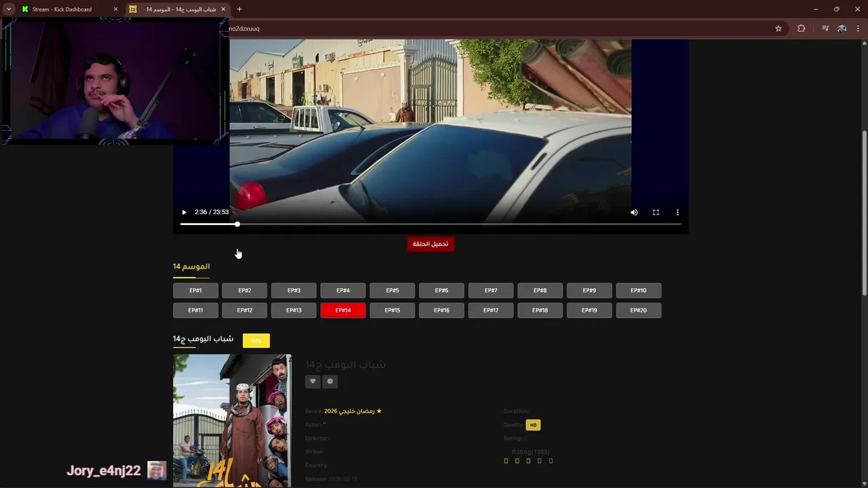Select episode EP#16
Image resolution: width=868 pixels, height=488 pixels.
pos(441,310)
